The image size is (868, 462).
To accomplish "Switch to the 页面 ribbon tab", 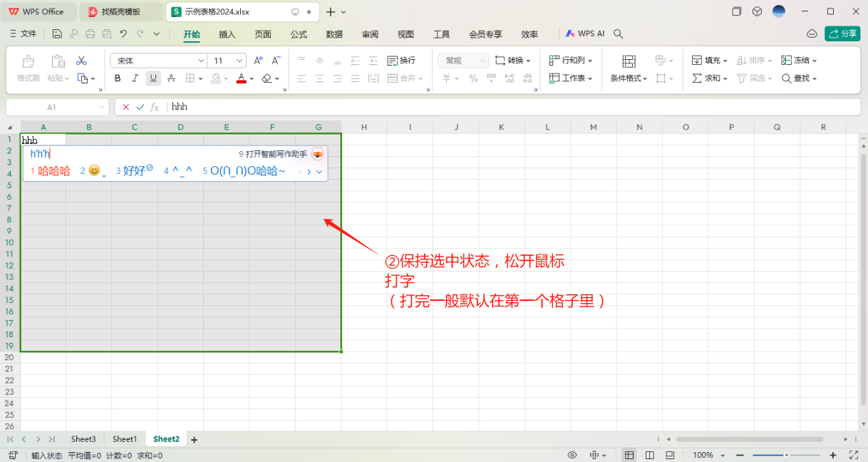I will point(263,34).
